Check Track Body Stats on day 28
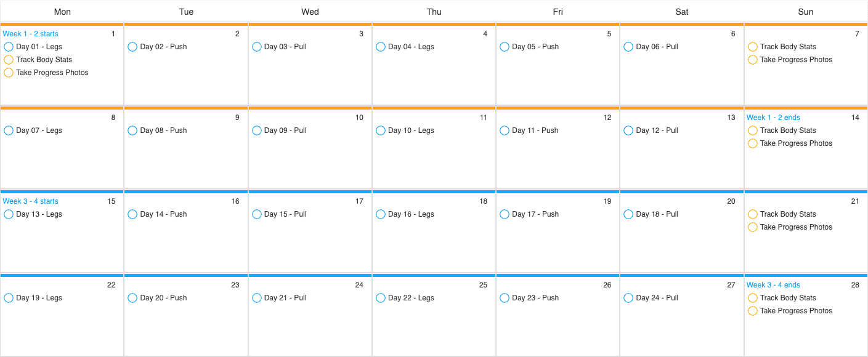 click(x=753, y=298)
